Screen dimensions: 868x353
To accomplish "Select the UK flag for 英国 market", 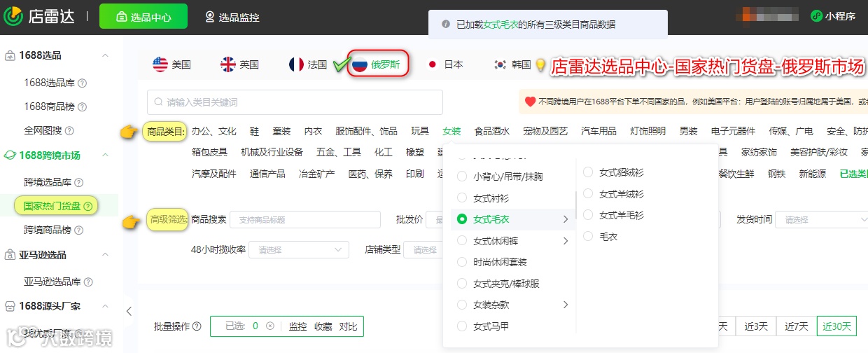I will (228, 64).
